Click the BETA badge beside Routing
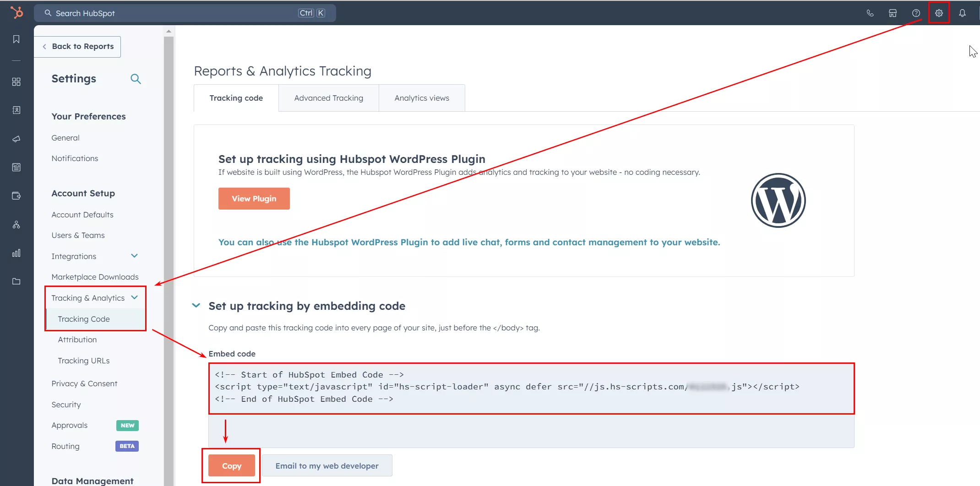 (127, 446)
